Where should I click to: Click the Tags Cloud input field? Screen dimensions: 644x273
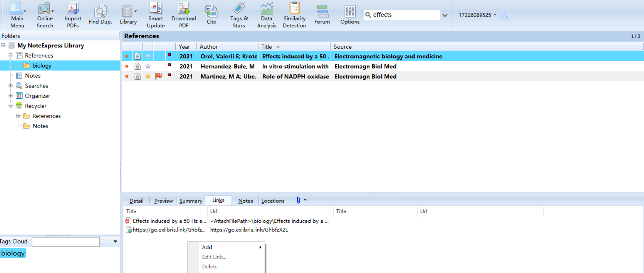coord(66,241)
